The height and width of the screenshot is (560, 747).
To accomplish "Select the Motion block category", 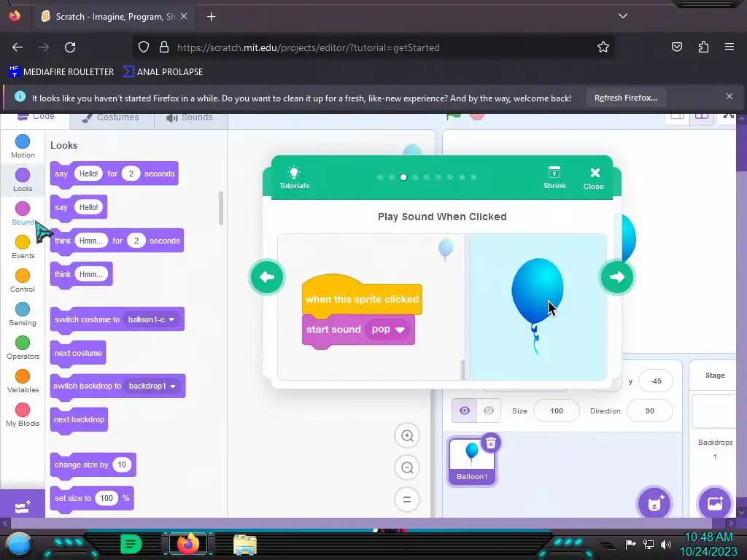I will (23, 146).
